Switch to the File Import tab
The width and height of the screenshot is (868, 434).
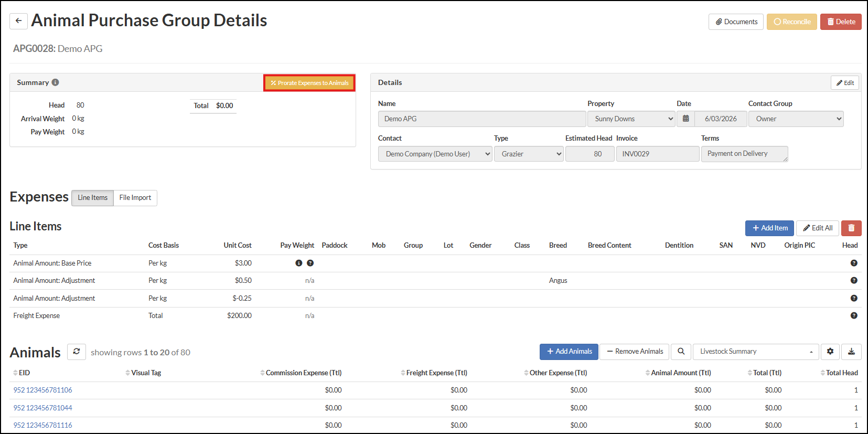tap(135, 198)
